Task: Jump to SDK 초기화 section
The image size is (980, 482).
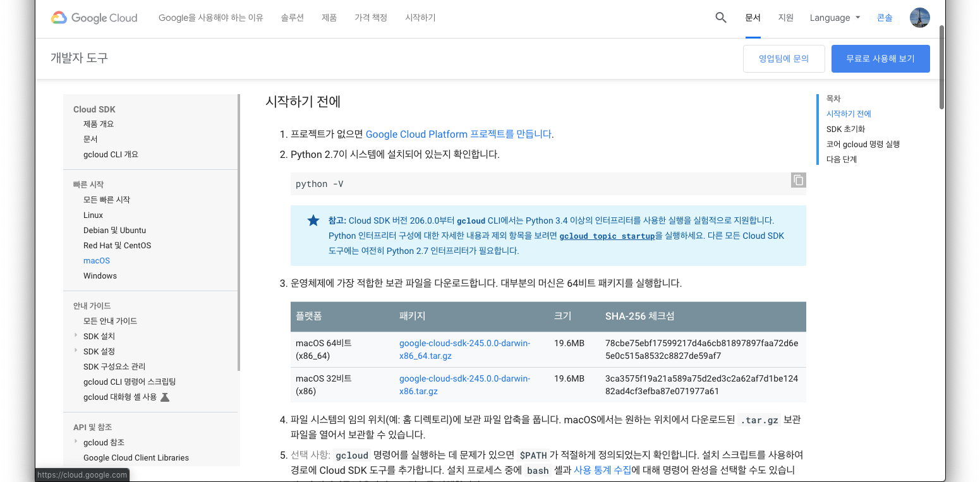Action: [x=845, y=129]
